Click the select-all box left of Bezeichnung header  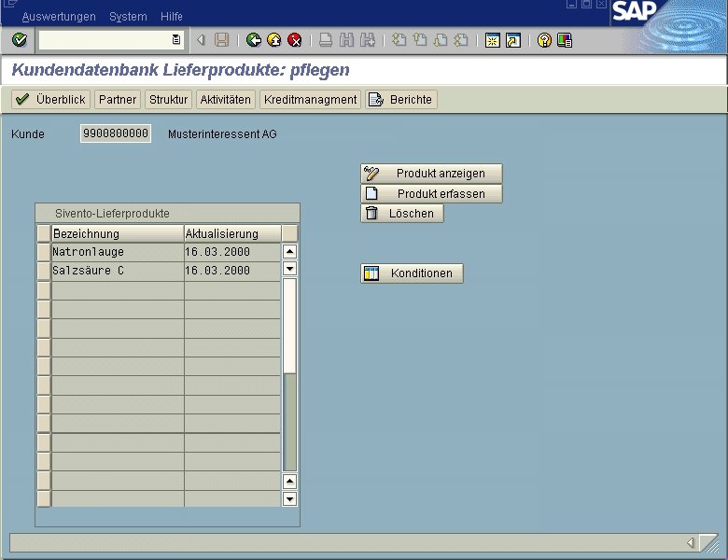click(44, 233)
